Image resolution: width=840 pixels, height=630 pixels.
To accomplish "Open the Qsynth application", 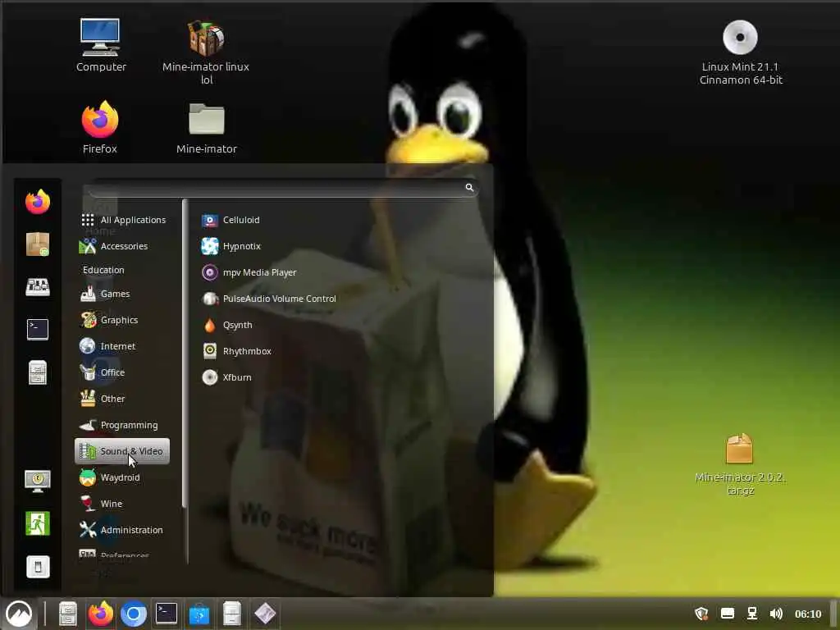I will [227, 325].
